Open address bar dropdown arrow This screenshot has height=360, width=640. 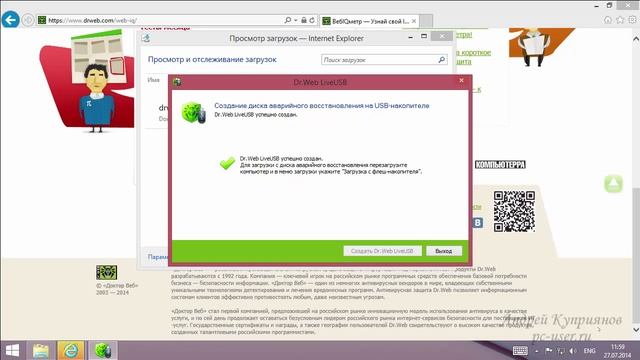tap(296, 20)
